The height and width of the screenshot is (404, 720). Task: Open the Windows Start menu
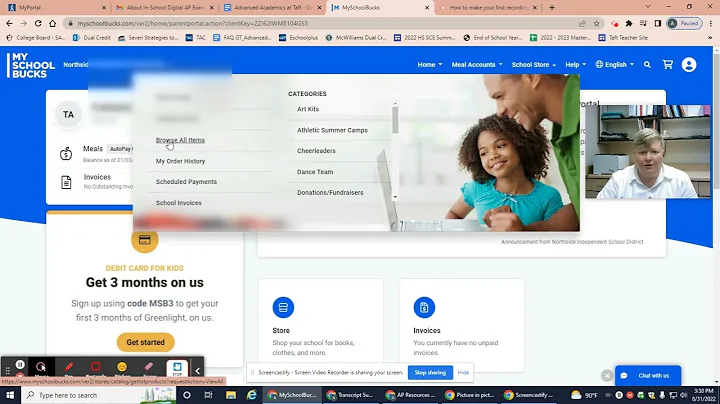point(10,395)
